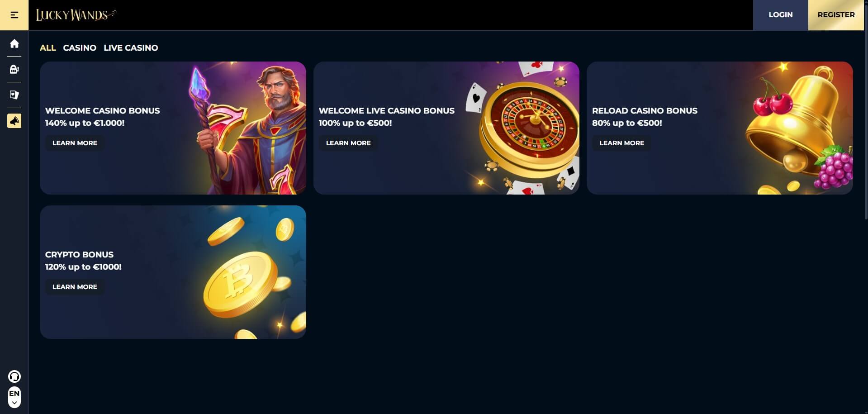Learn more about Welcome Live Casino Bonus
868x414 pixels.
pyautogui.click(x=348, y=143)
